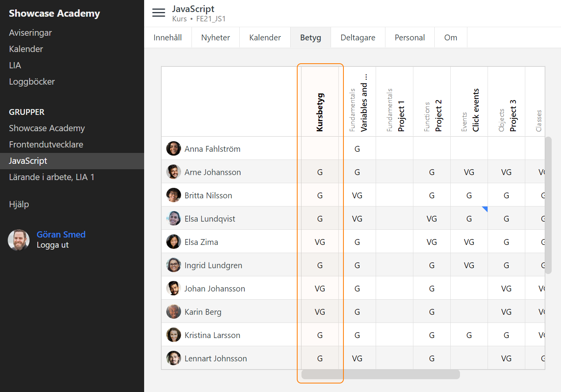Open Lärande i arbete, LIA 1 group
Image resolution: width=561 pixels, height=392 pixels.
coord(52,177)
